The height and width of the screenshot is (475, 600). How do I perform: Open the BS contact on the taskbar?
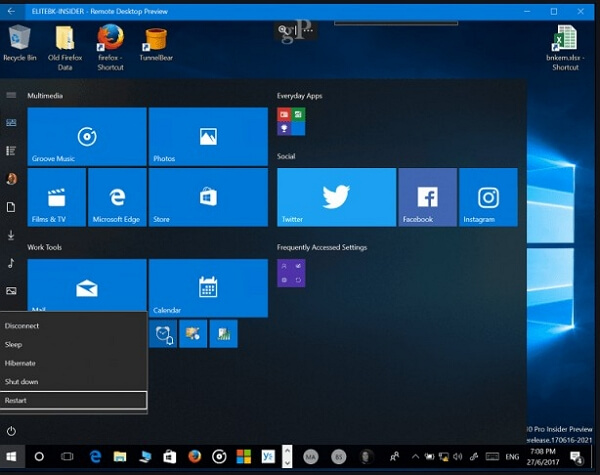click(339, 456)
